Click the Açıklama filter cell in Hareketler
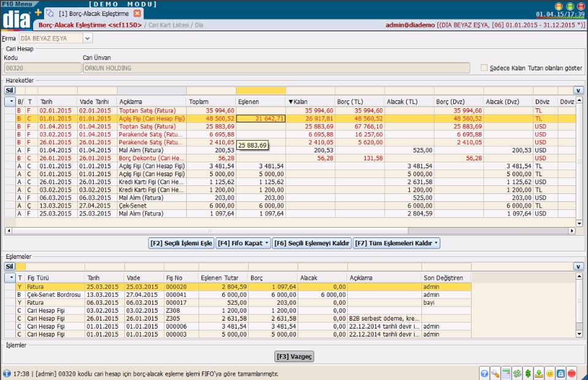The height and width of the screenshot is (380, 588). pyautogui.click(x=151, y=91)
